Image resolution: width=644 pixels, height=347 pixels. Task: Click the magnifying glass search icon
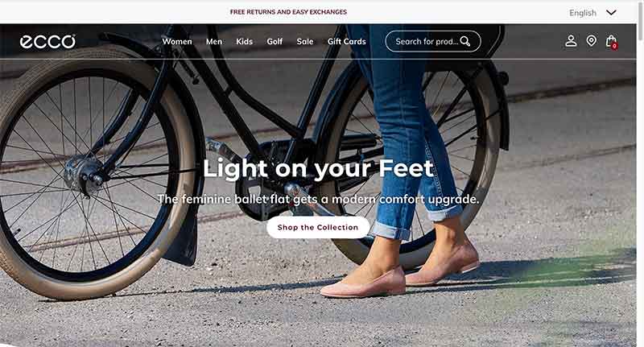[x=465, y=41]
